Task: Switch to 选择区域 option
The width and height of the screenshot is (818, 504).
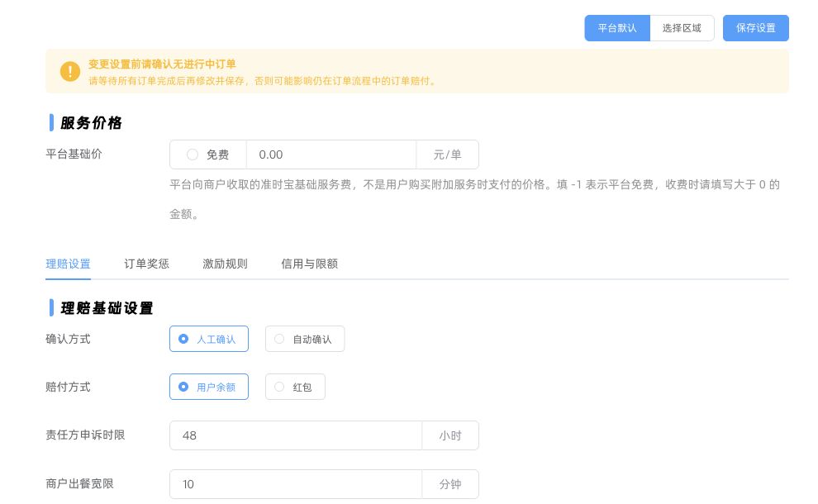Action: (682, 28)
